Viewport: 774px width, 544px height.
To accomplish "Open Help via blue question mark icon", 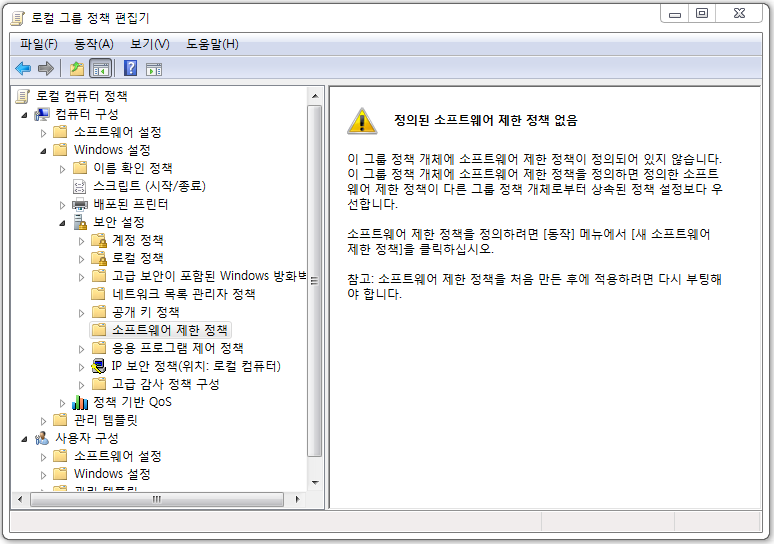I will tap(130, 68).
